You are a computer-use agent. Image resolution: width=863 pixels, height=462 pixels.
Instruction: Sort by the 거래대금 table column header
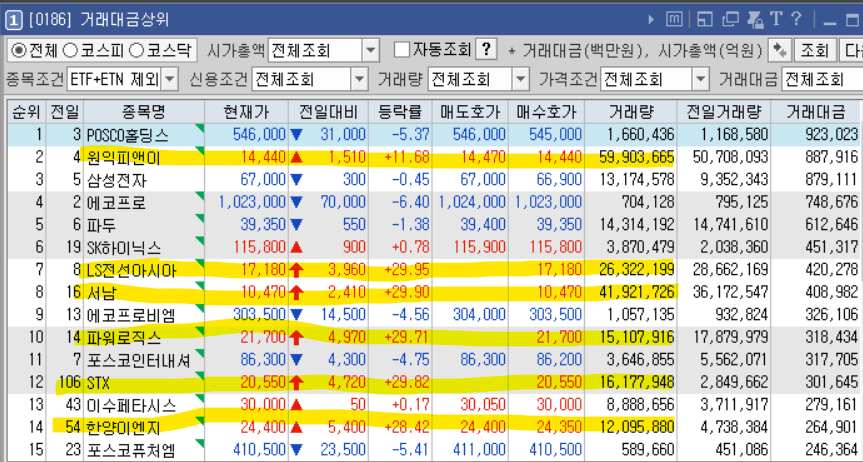point(817,112)
